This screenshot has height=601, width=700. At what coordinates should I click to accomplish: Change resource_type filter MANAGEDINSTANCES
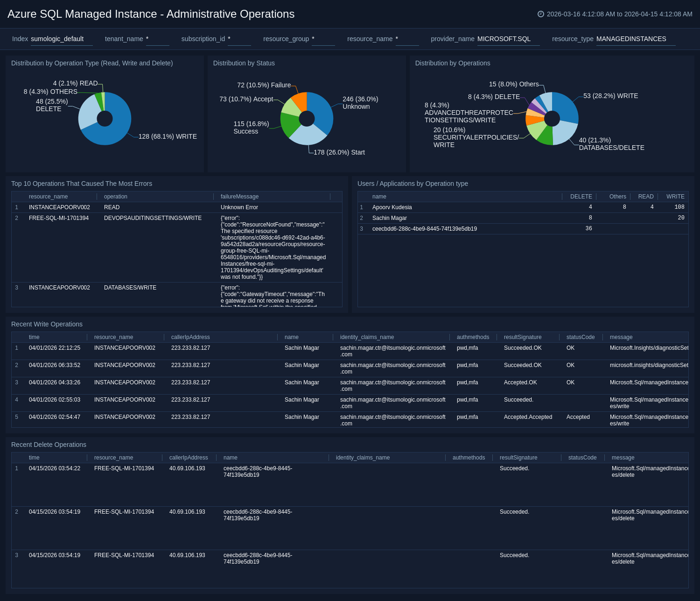point(636,39)
